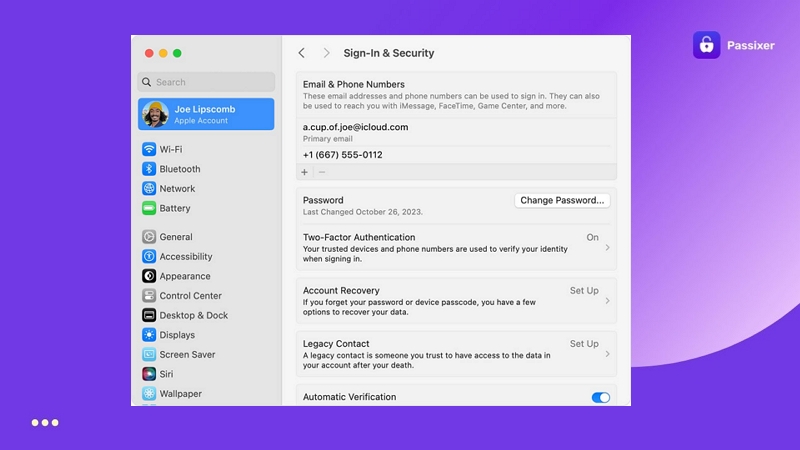Go forward with the right arrow
Screen dimensions: 800x450
tap(326, 53)
